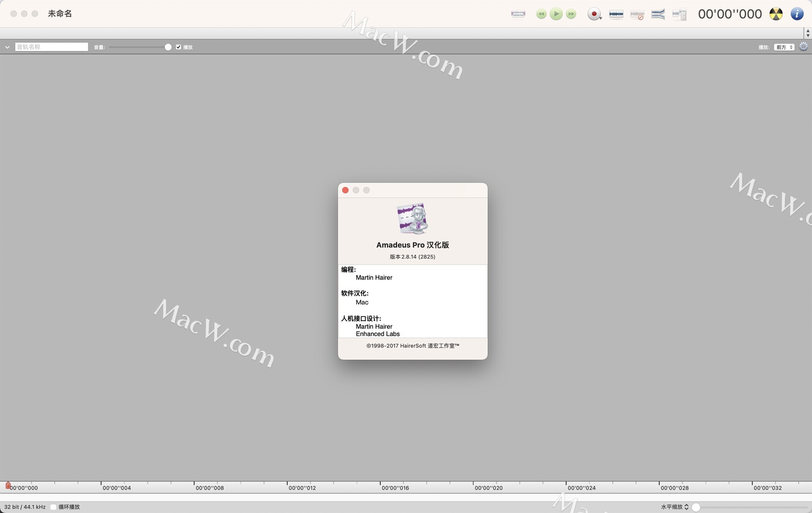Screen dimensions: 812x513
Task: Start recording with the red record button
Action: tap(594, 14)
